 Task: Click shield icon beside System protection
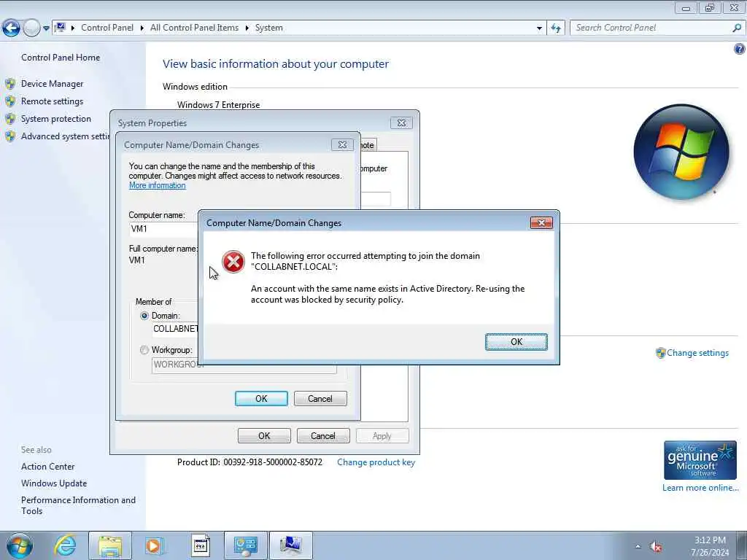[x=10, y=119]
